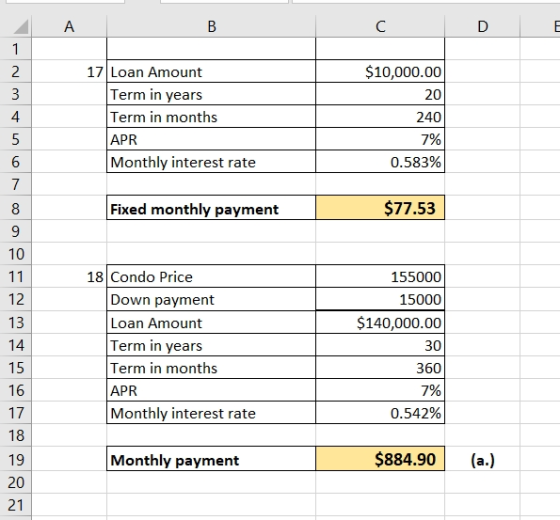Screen dimensions: 560x520
Task: Click the 0.542% cell
Action: [380, 412]
